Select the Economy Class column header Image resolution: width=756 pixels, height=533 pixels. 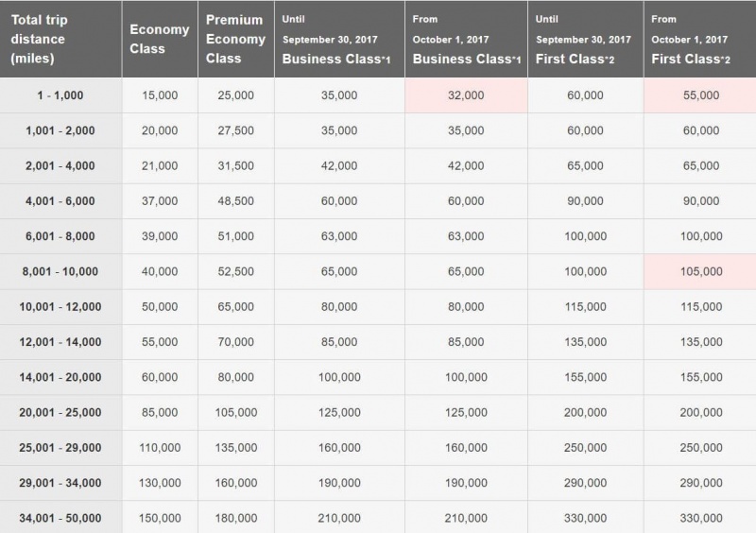(160, 39)
